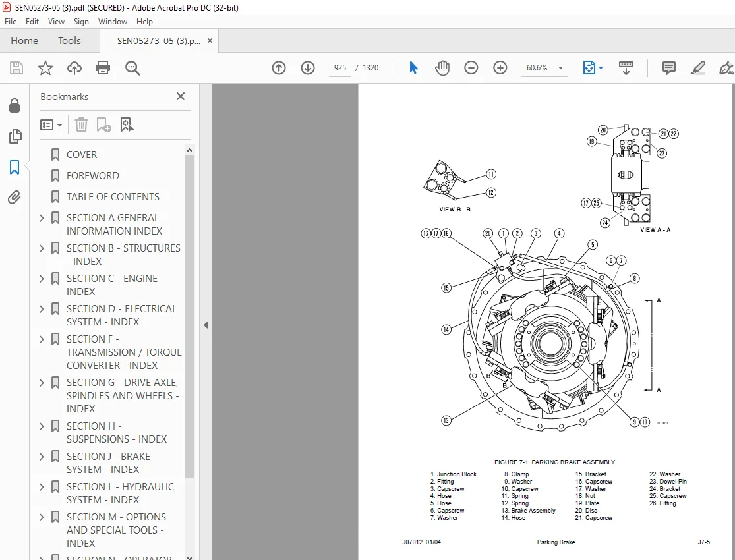
Task: Click the scrolling mode toolbar icon
Action: point(626,68)
